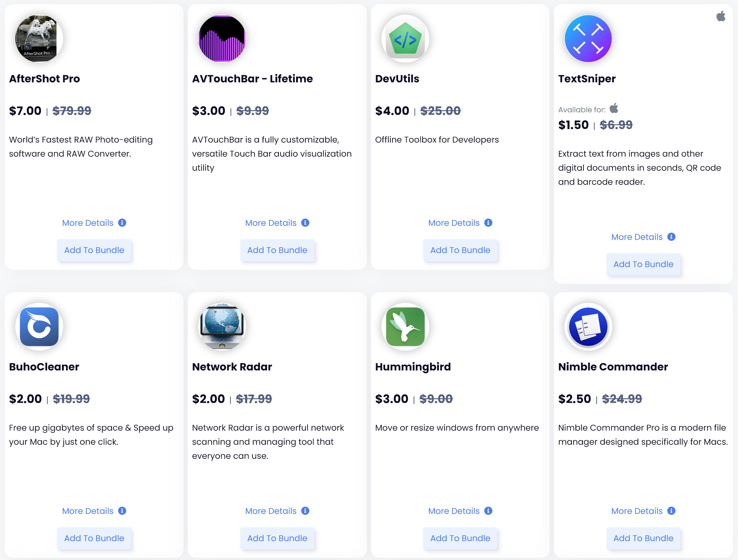Viewport: 738px width, 560px height.
Task: Click the 'AfterShot Pro' title
Action: point(44,78)
